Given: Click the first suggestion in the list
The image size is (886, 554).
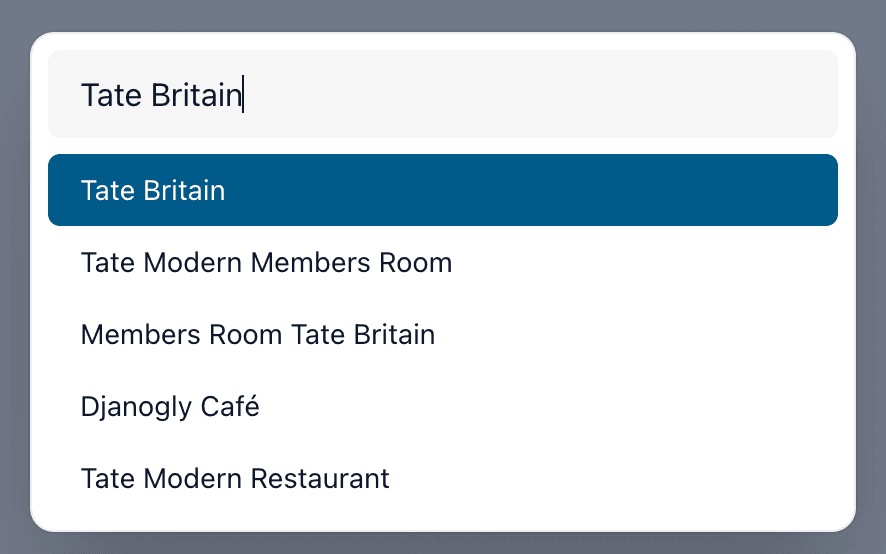Looking at the screenshot, I should (442, 190).
